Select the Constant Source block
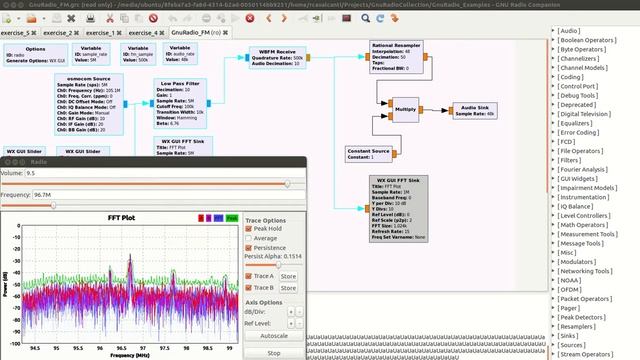The height and width of the screenshot is (360, 640). pyautogui.click(x=369, y=154)
